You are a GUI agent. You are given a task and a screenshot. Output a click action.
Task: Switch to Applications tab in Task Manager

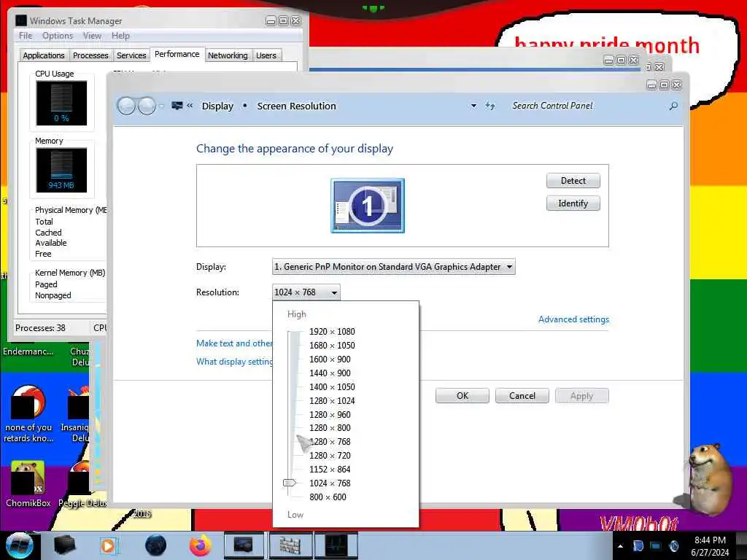44,55
